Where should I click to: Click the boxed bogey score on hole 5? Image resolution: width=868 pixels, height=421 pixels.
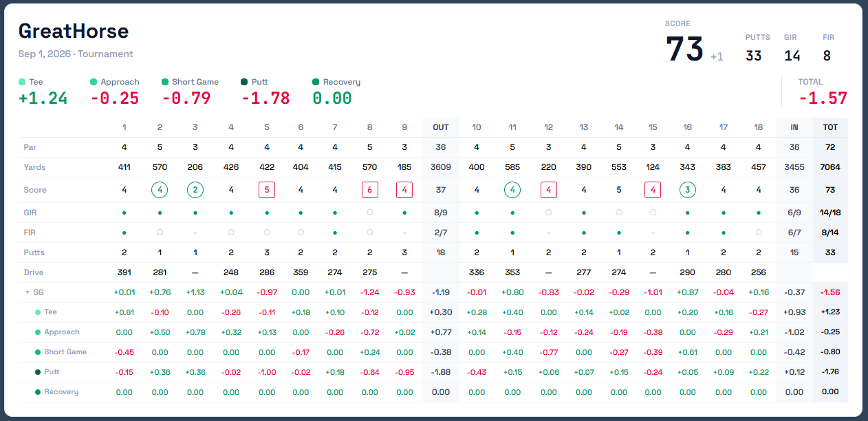pyautogui.click(x=267, y=190)
